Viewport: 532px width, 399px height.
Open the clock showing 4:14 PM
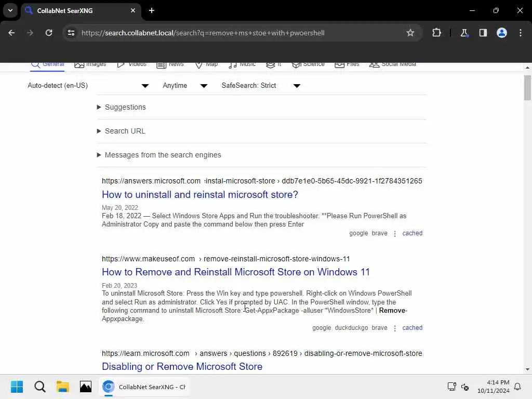point(494,387)
